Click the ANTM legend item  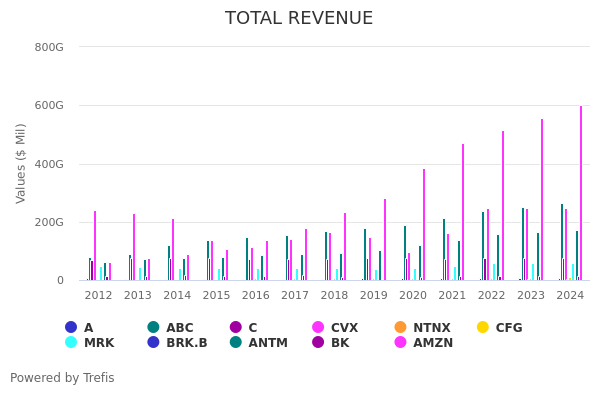tap(236, 343)
